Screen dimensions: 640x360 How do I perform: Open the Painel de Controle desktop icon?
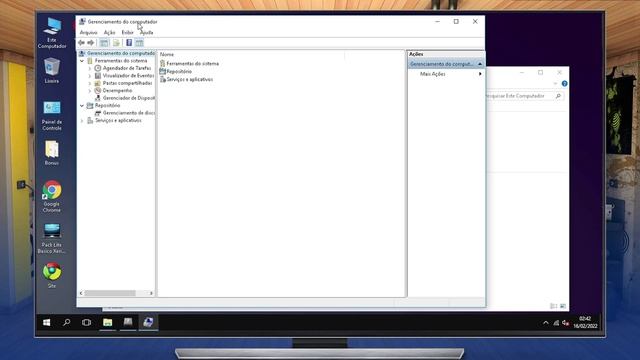[52, 116]
